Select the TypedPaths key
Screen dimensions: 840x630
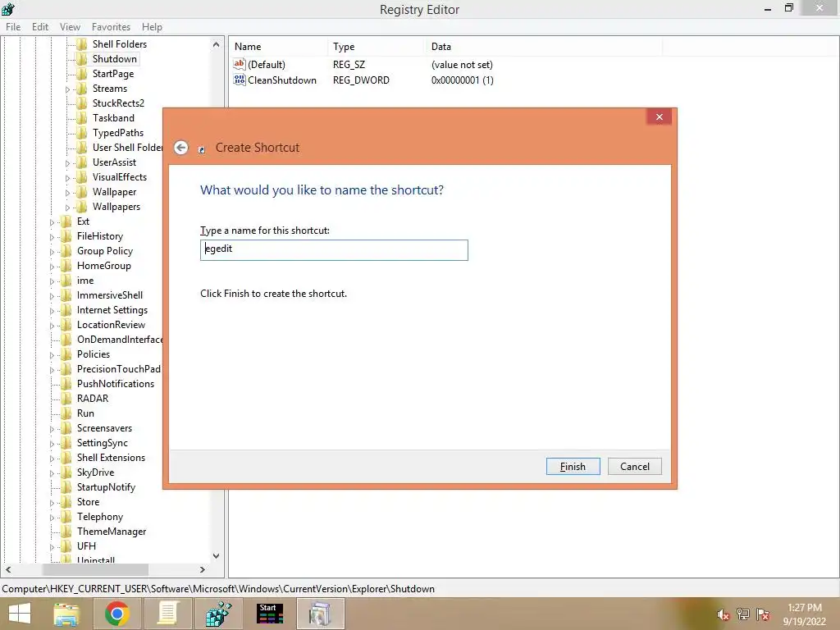(x=118, y=133)
